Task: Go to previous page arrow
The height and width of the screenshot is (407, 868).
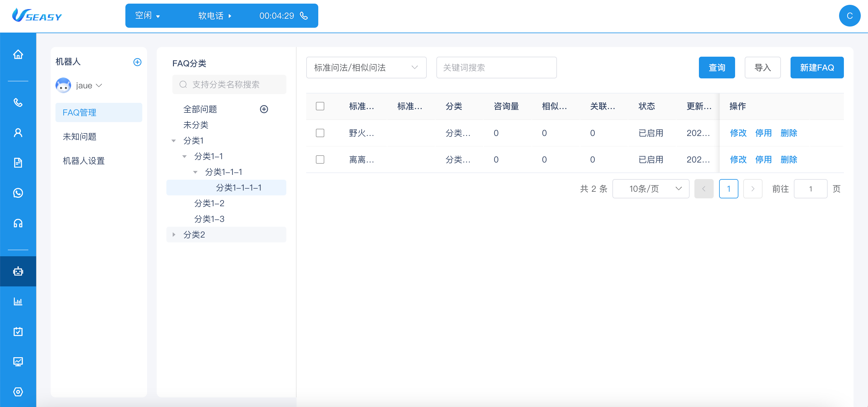Action: [703, 189]
